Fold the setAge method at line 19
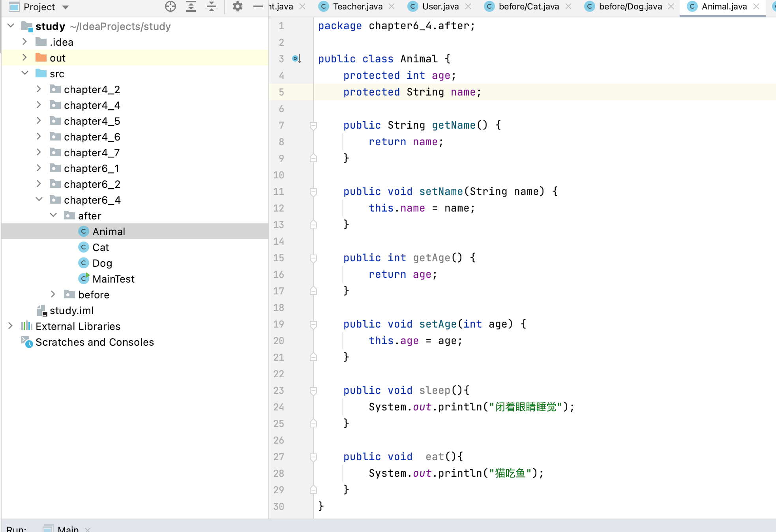The height and width of the screenshot is (532, 776). 313,324
